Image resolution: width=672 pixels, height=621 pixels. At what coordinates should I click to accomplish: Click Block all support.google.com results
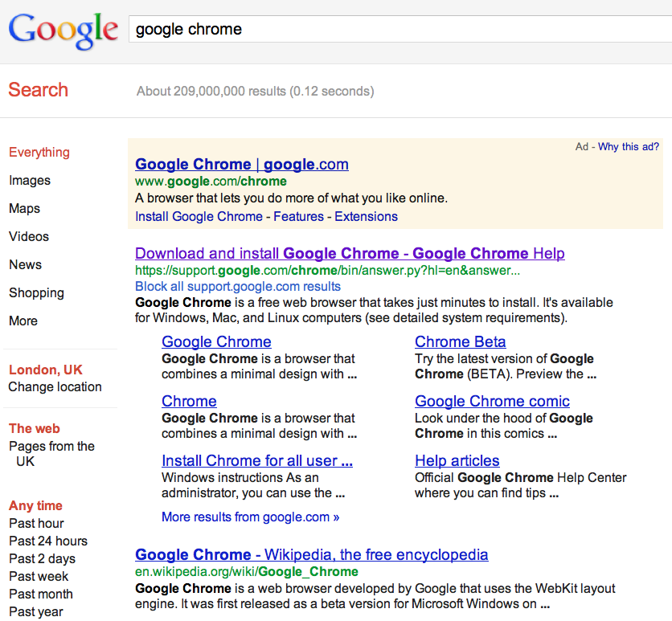[x=238, y=287]
